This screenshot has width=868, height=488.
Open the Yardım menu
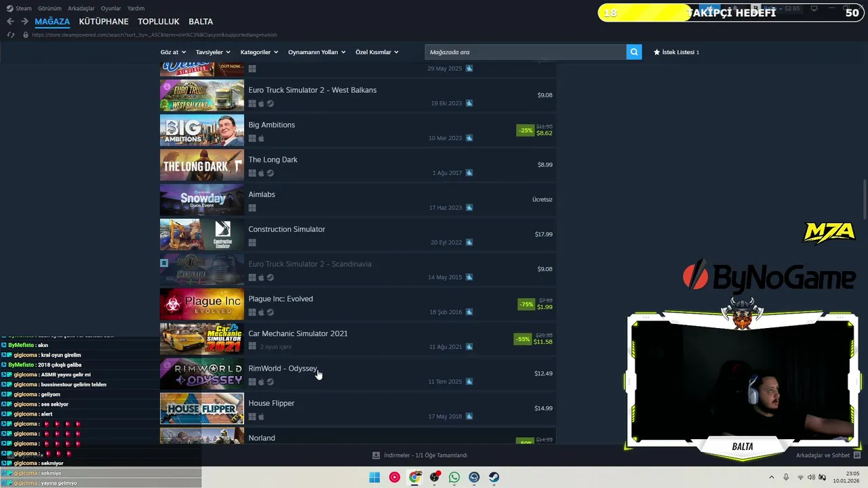(136, 8)
